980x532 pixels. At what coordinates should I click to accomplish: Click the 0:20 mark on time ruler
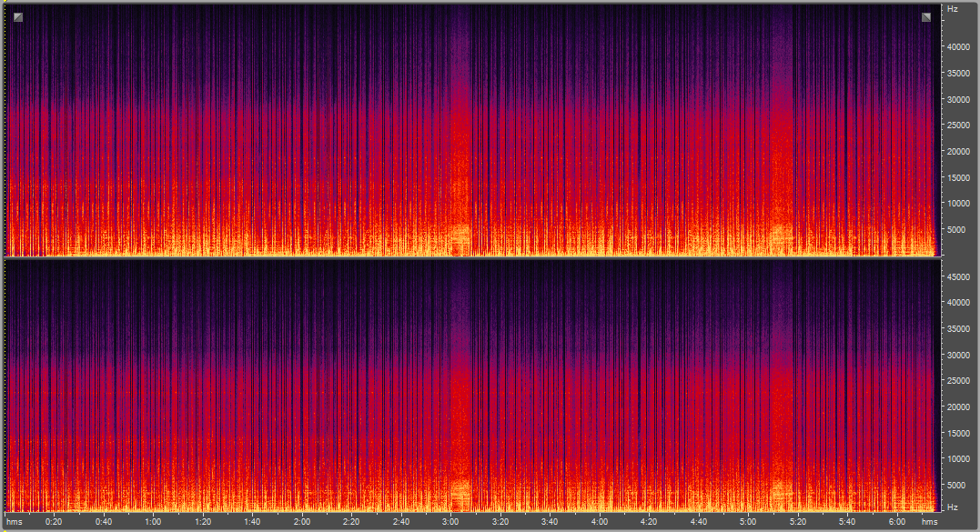pos(54,522)
